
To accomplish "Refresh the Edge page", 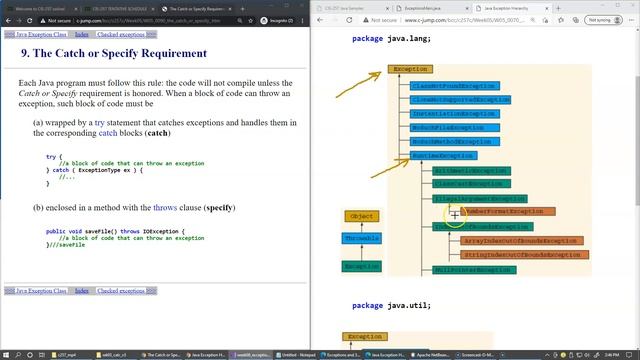I will [349, 20].
